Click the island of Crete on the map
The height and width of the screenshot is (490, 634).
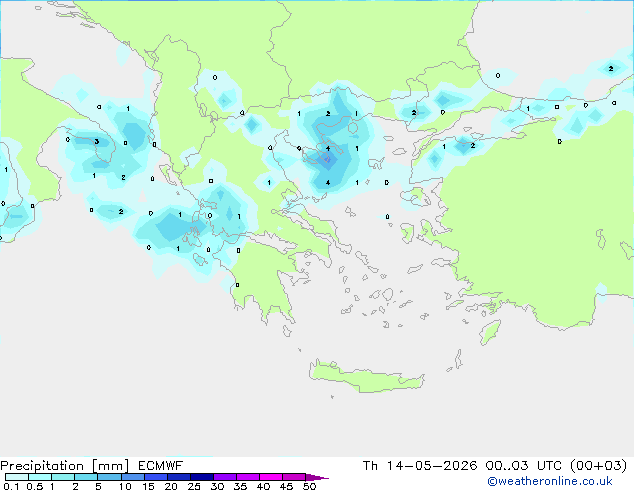click(x=366, y=376)
